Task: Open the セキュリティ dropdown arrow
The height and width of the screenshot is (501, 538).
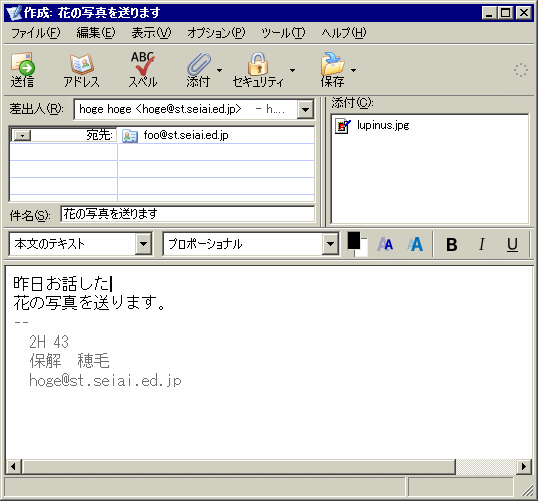Action: pyautogui.click(x=292, y=70)
